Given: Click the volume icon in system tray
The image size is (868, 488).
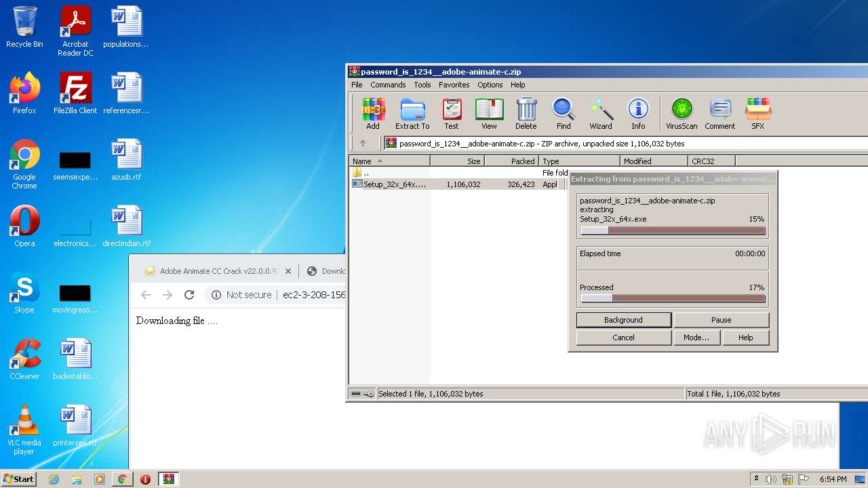Looking at the screenshot, I should pyautogui.click(x=771, y=479).
